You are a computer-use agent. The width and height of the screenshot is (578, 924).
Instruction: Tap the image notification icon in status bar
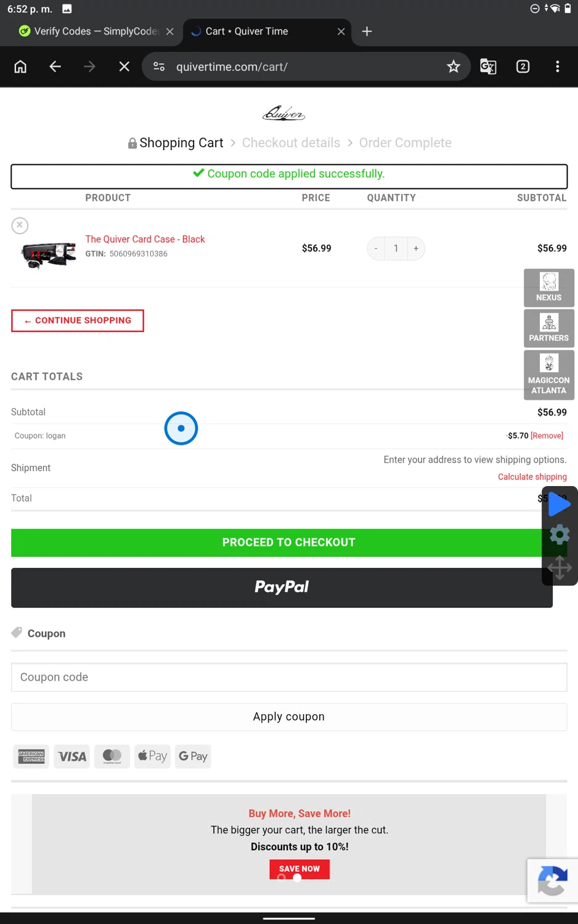click(67, 9)
